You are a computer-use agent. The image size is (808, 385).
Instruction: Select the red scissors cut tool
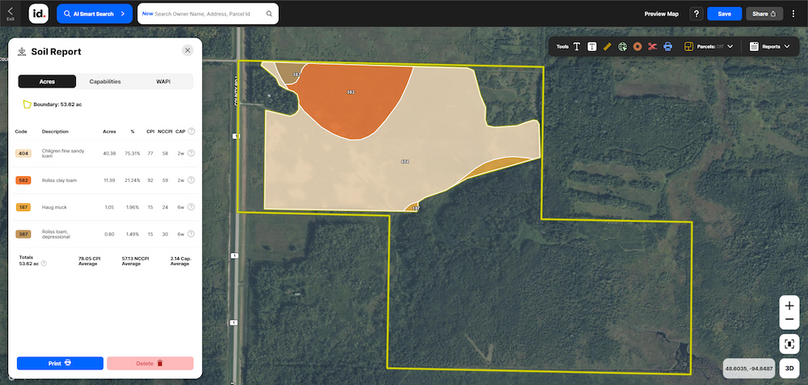[x=652, y=46]
